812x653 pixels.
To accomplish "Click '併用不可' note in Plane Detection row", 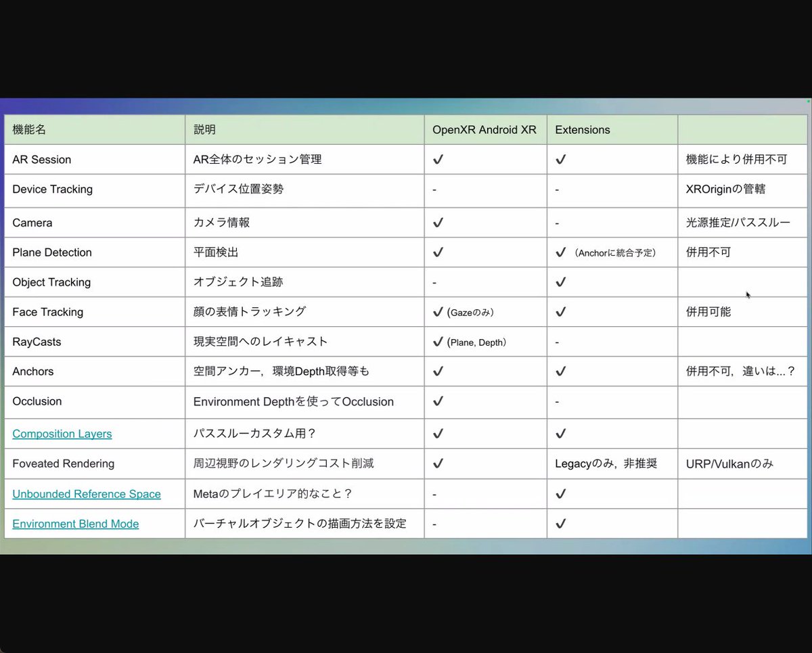I will click(x=708, y=252).
